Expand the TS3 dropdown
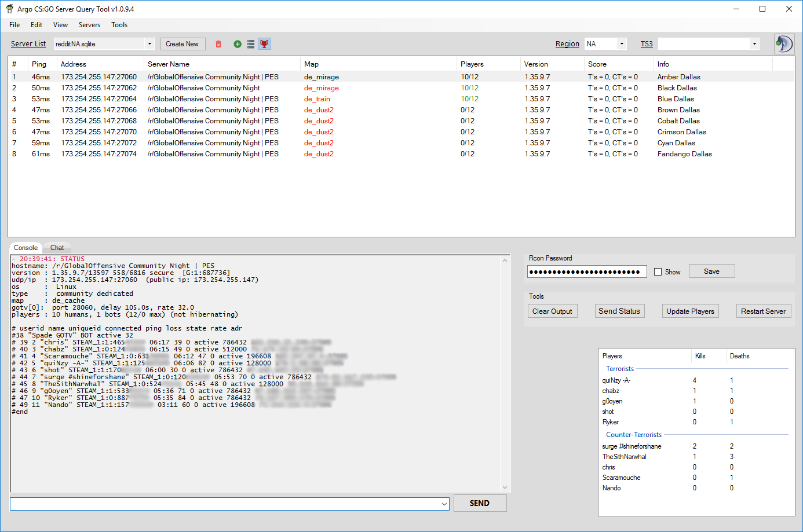 pos(754,44)
